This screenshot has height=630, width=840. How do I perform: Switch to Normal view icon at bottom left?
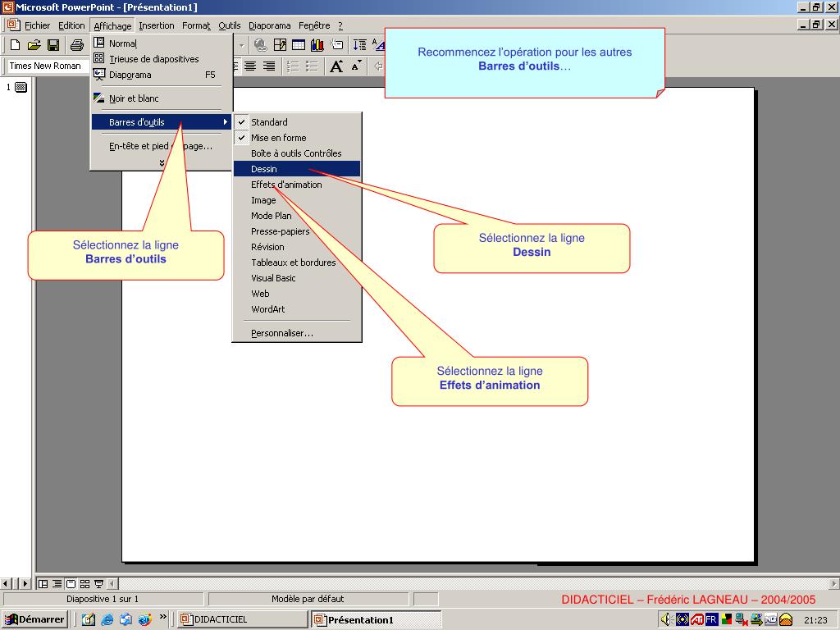tap(43, 583)
